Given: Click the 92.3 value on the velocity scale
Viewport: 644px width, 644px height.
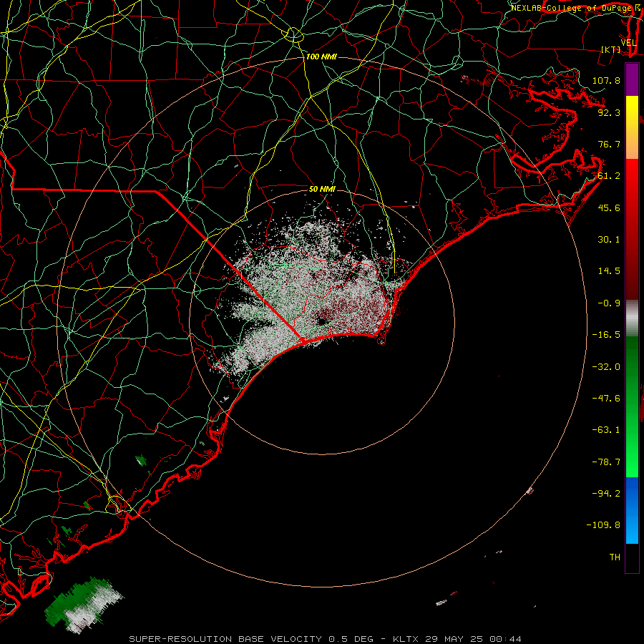Looking at the screenshot, I should (x=609, y=112).
